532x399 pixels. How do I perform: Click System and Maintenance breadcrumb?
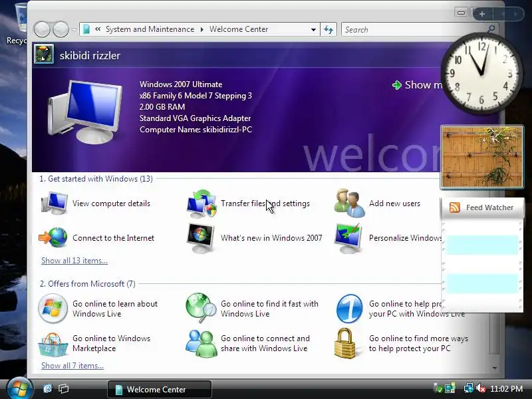(150, 29)
